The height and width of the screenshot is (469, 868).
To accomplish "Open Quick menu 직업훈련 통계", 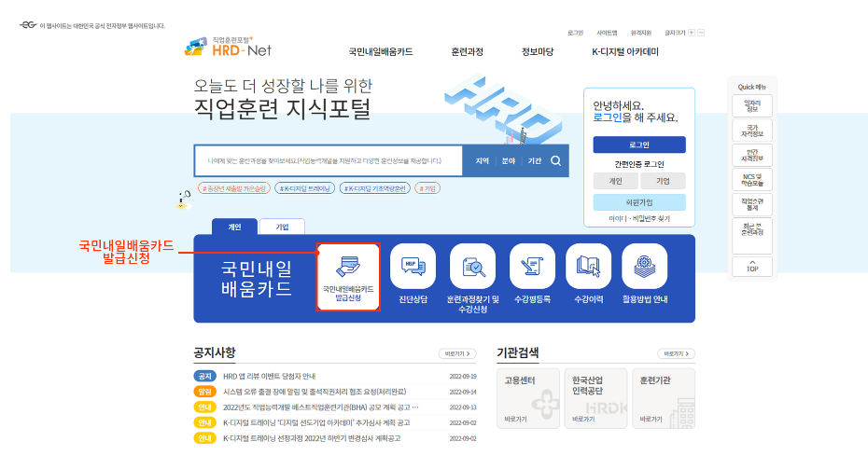I will point(751,204).
